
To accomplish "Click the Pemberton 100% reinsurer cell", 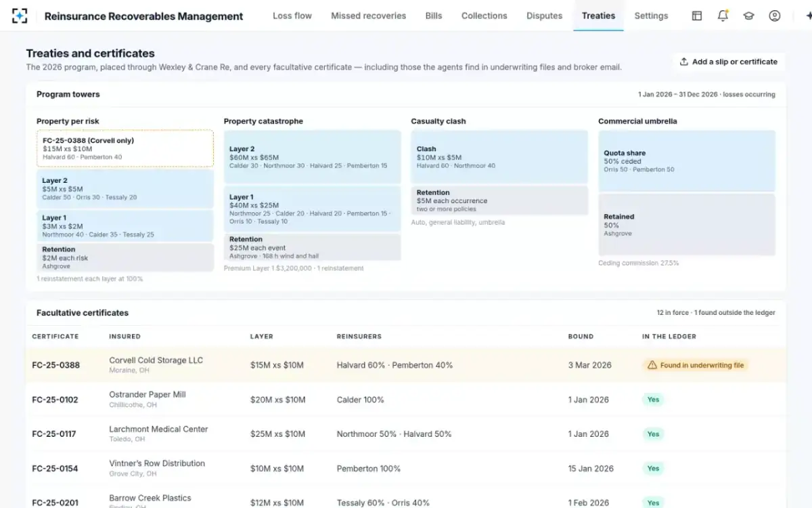I will coord(368,469).
